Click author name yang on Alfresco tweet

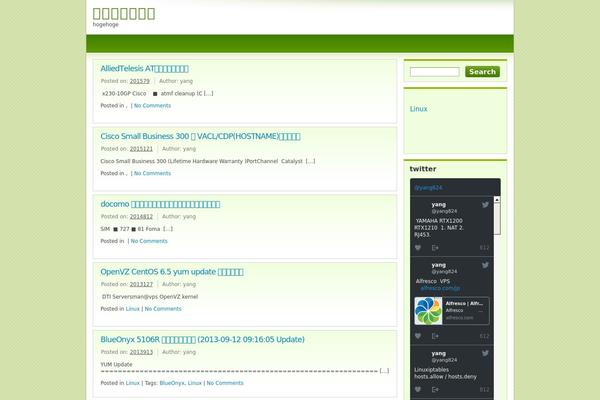point(439,265)
